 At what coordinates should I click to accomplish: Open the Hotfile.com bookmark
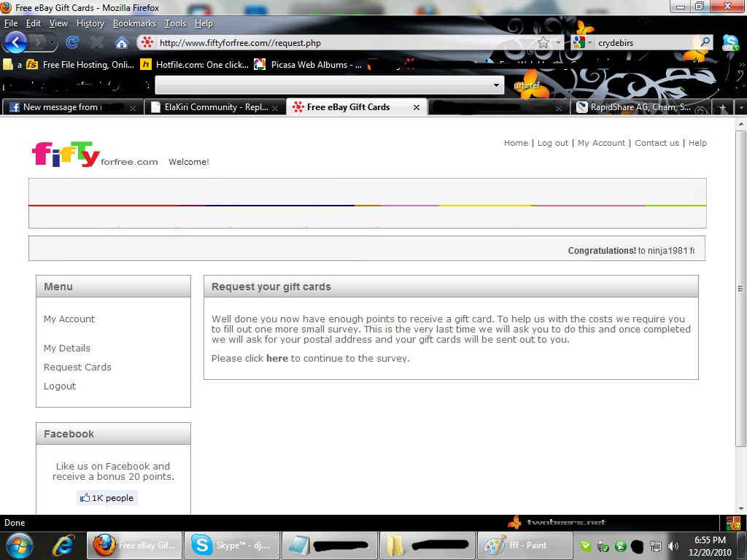click(194, 65)
